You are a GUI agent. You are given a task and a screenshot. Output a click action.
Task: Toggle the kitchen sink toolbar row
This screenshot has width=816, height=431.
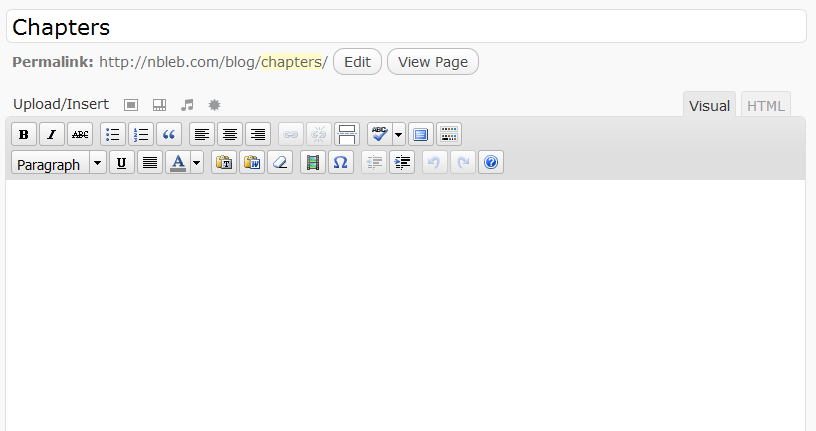(x=449, y=135)
